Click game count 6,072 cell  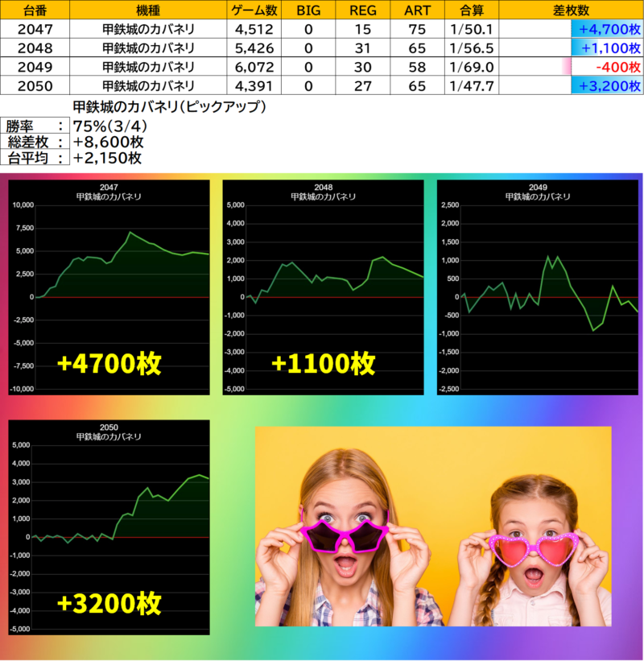[254, 67]
